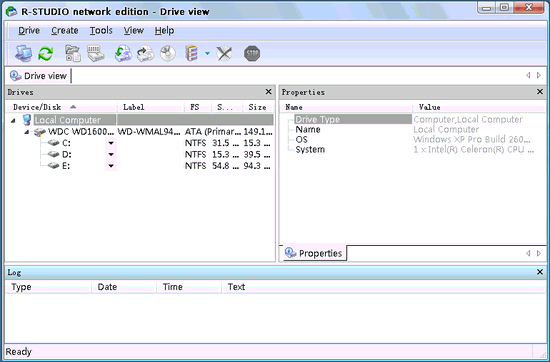Viewport: 550px width, 362px height.
Task: Click the Open Drive Files toolbar icon
Action: click(x=73, y=54)
